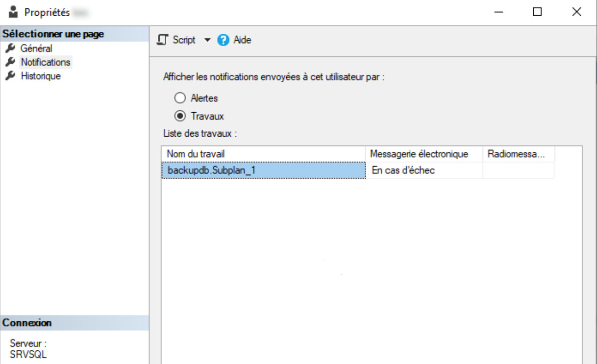Select the Travaux radio button

[180, 116]
